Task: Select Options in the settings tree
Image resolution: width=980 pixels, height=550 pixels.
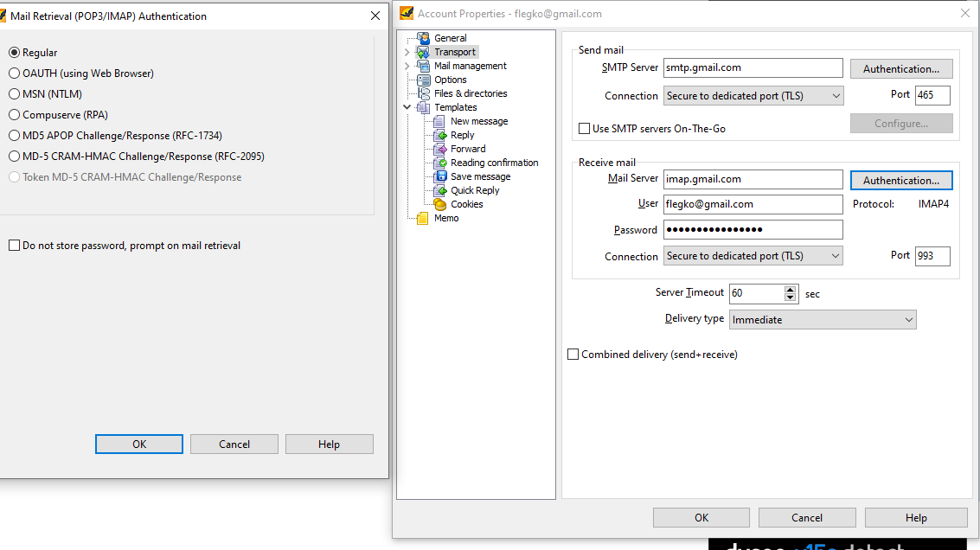Action: [451, 80]
